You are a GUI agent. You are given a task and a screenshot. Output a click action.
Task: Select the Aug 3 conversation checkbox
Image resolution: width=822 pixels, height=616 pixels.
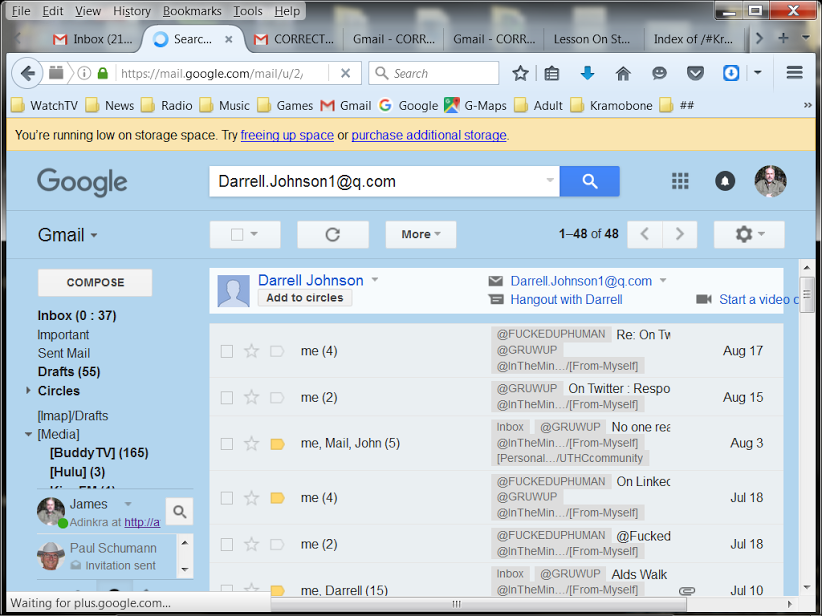[x=226, y=444]
